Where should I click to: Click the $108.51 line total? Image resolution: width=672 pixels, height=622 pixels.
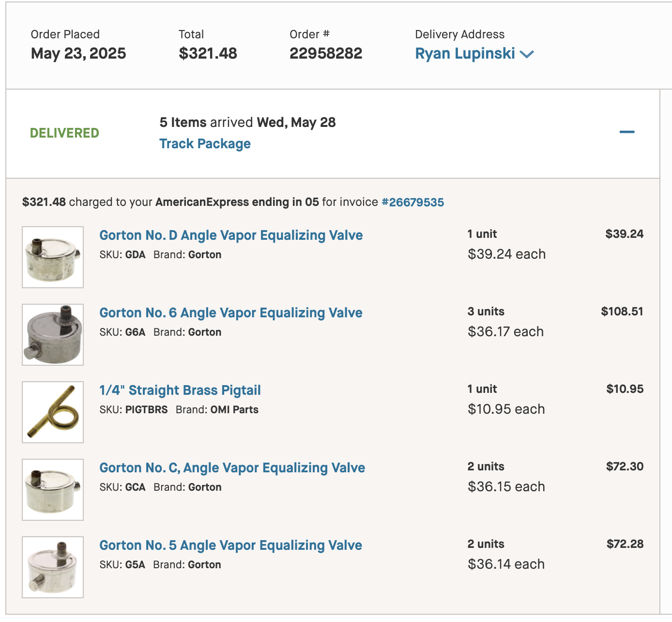click(x=622, y=311)
